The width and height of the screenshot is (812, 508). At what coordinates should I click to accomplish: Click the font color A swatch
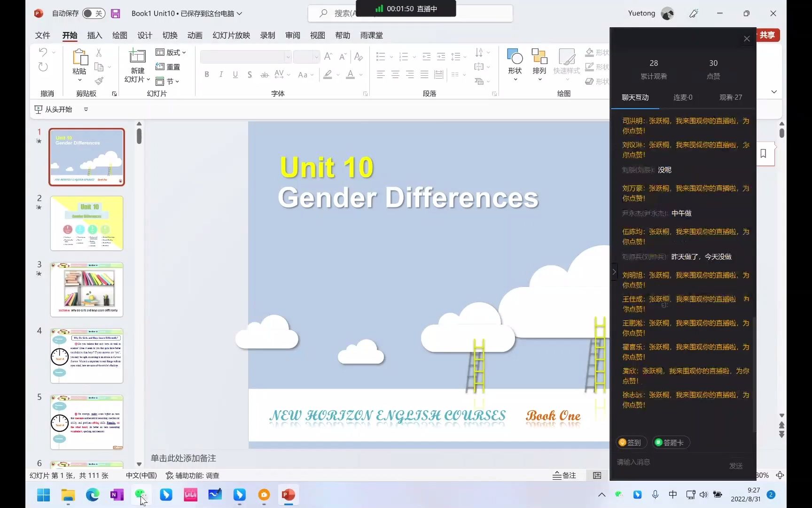[350, 74]
